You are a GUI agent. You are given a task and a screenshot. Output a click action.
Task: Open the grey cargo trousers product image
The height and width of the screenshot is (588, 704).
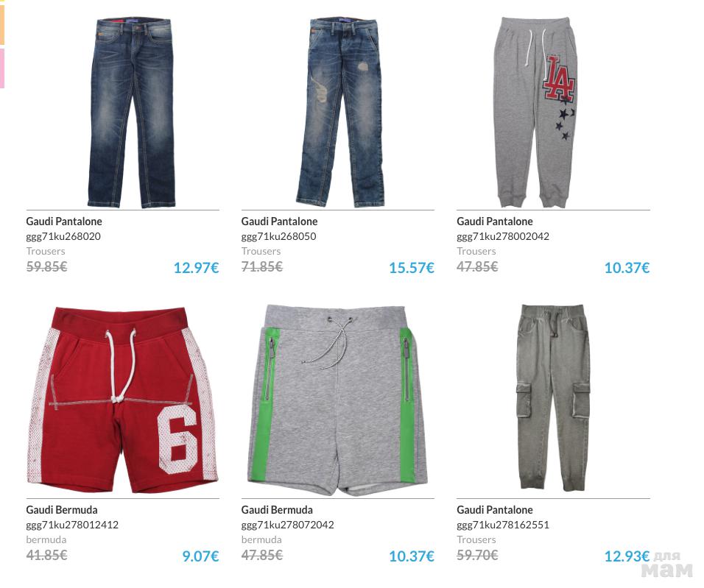point(553,397)
